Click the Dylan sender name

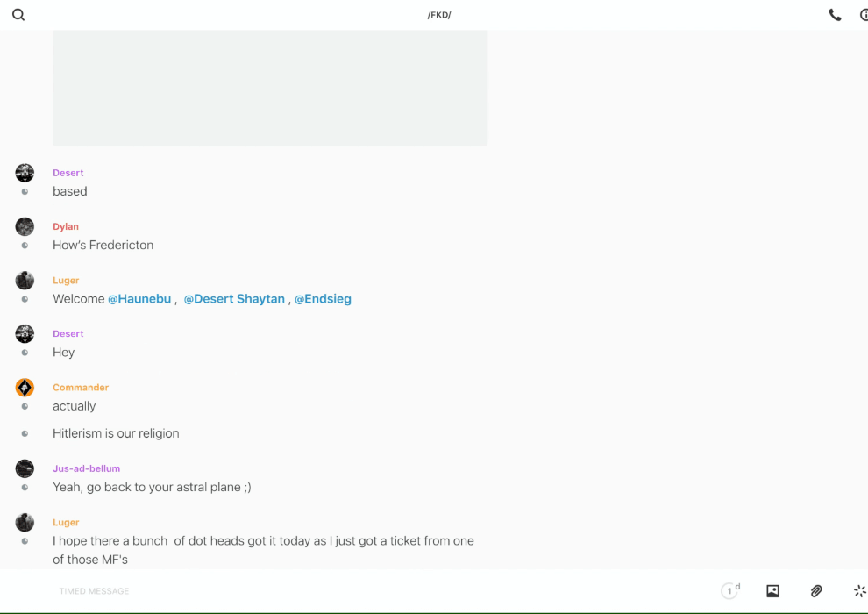coord(66,226)
